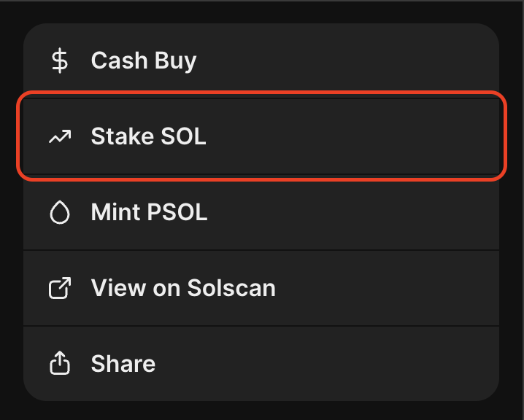This screenshot has height=420, width=524.
Task: Click empty area inside highlighted Stake SOL row
Action: coord(365,136)
